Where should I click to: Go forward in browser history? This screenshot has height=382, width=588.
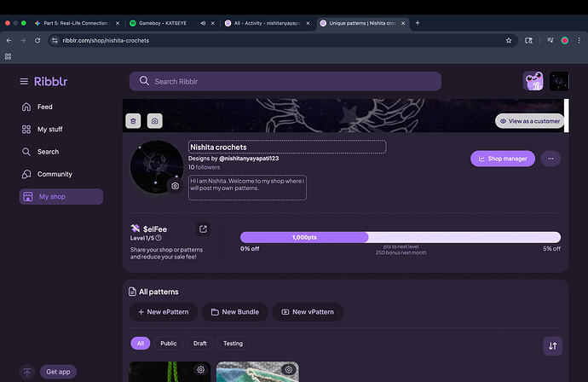coord(23,41)
